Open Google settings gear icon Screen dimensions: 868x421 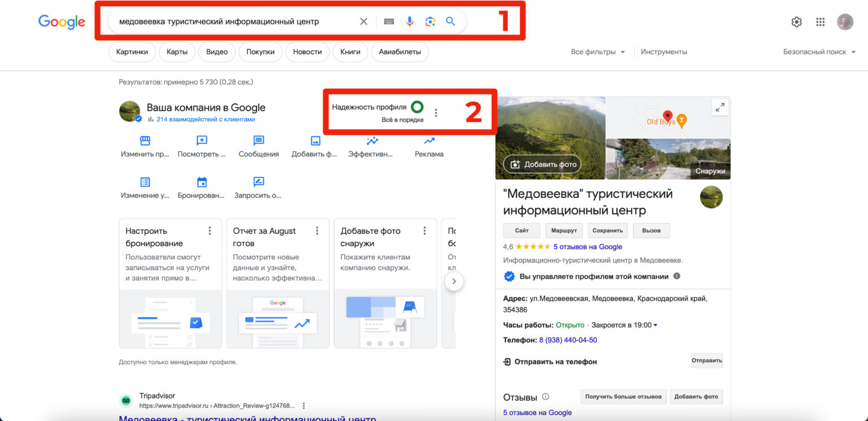pos(796,22)
